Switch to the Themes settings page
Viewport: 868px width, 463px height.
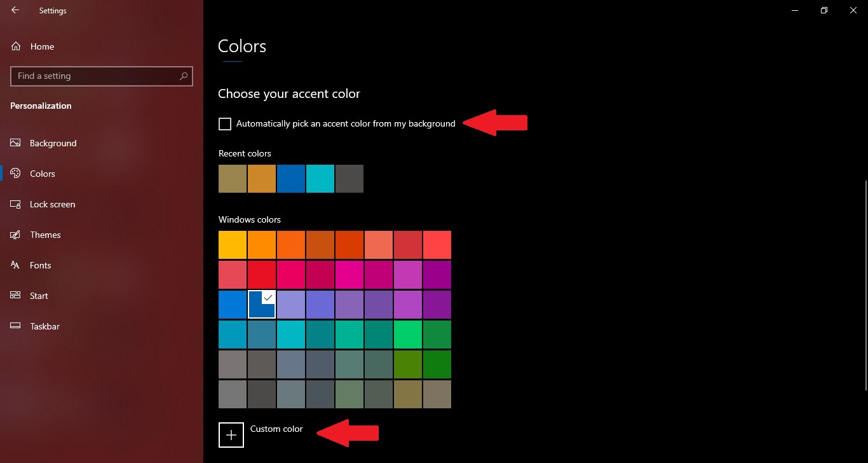[x=45, y=235]
